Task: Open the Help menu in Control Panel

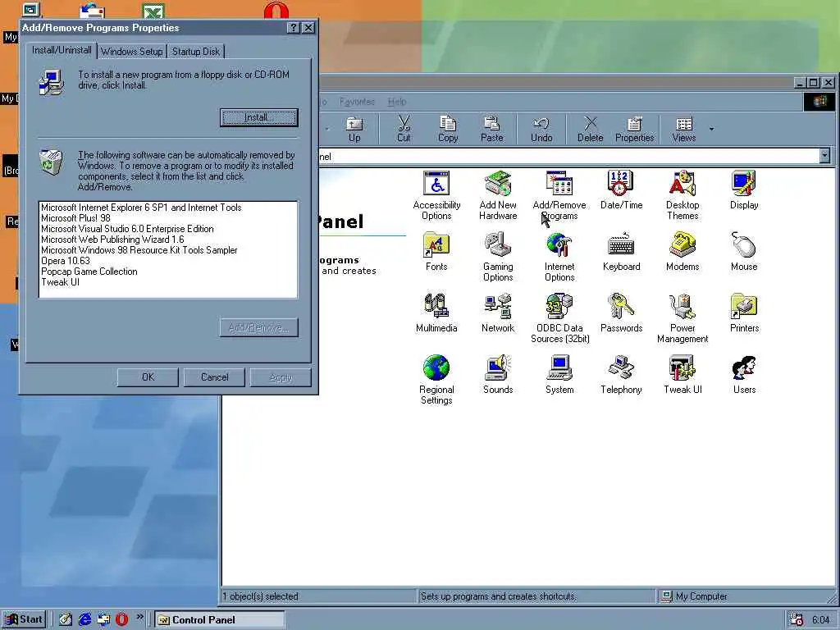Action: [x=397, y=102]
